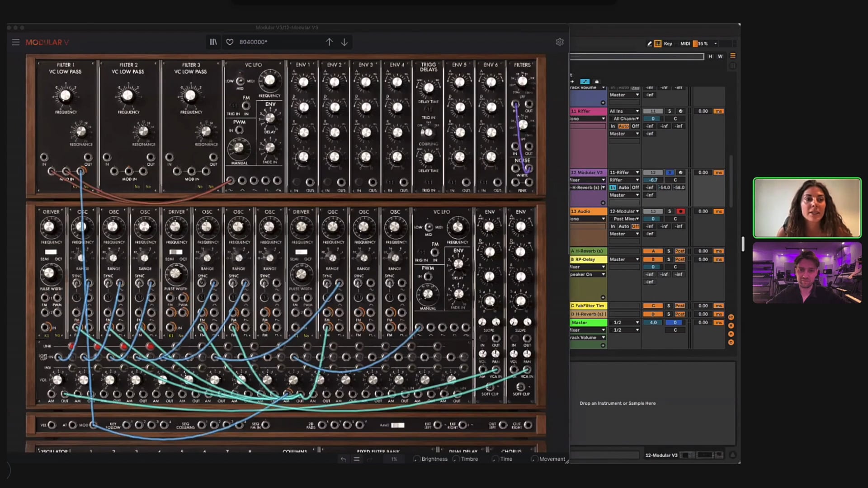
Task: Enable Key Map Mode
Action: [668, 44]
